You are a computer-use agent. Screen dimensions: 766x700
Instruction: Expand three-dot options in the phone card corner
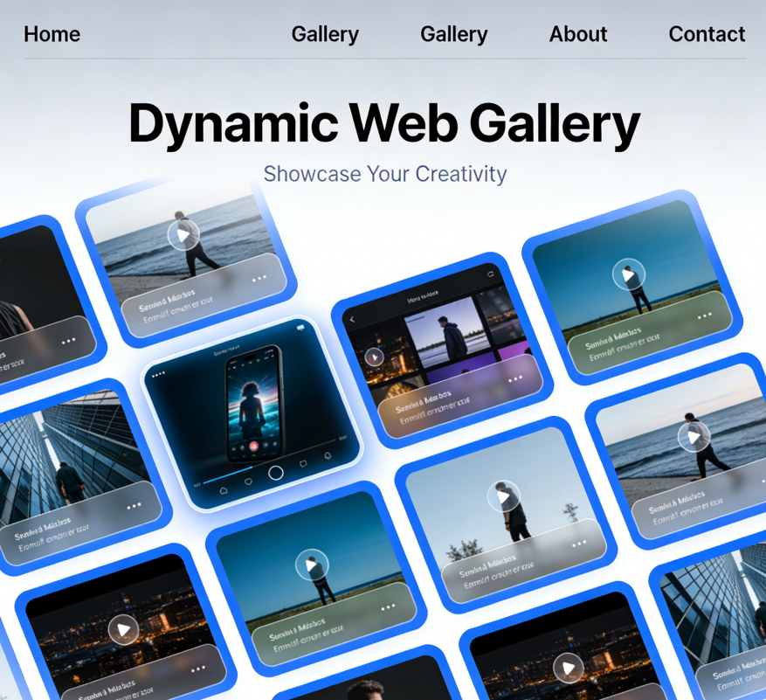tap(158, 375)
